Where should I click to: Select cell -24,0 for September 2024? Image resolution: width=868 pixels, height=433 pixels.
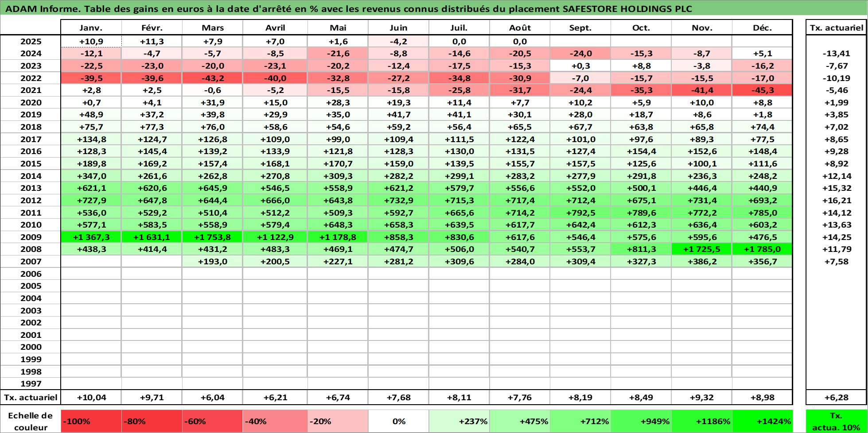click(580, 53)
